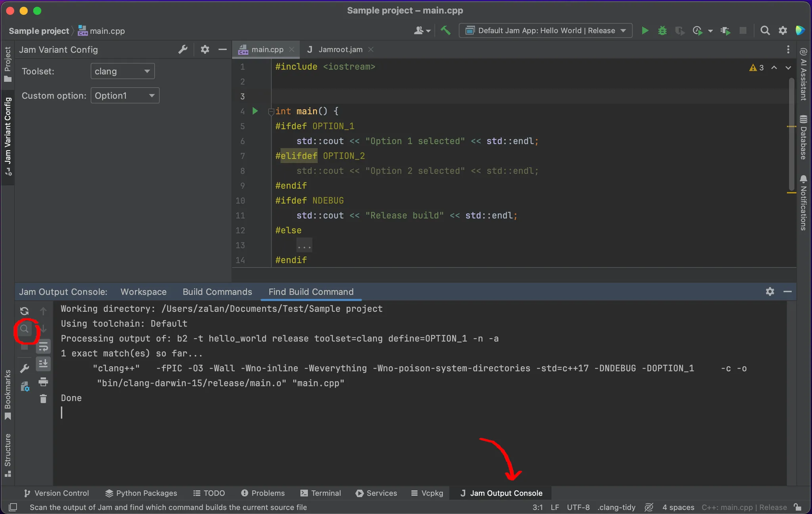Screen dimensions: 812x514
Task: Click the wrench icon in console toolbar
Action: [25, 369]
